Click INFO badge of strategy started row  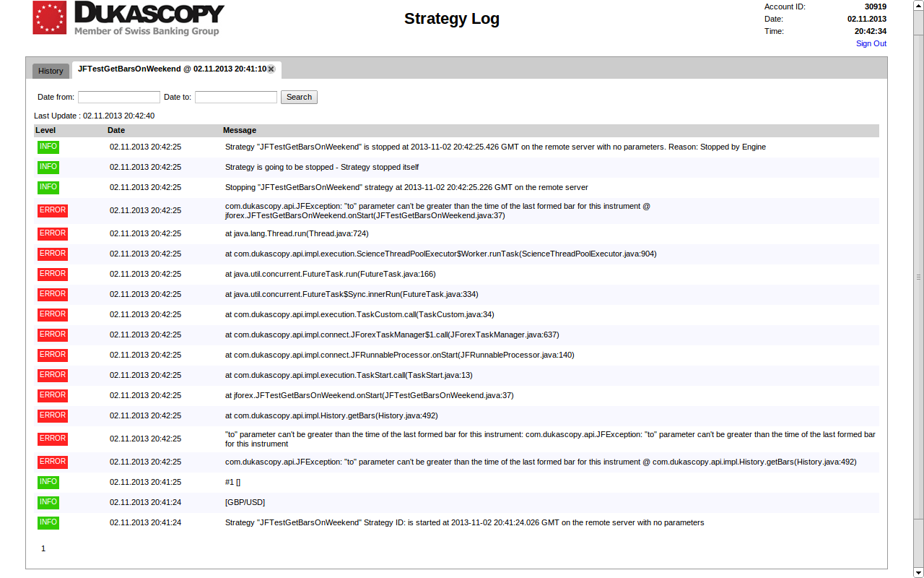tap(48, 522)
